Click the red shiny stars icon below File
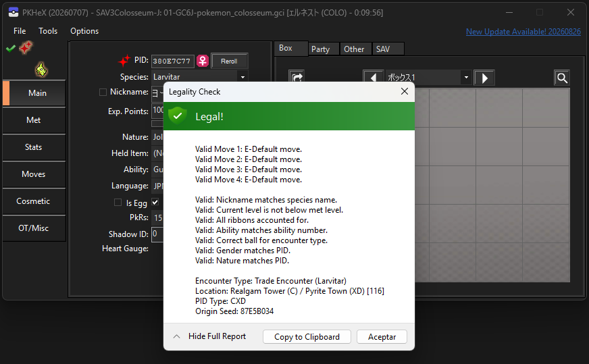 pos(26,48)
